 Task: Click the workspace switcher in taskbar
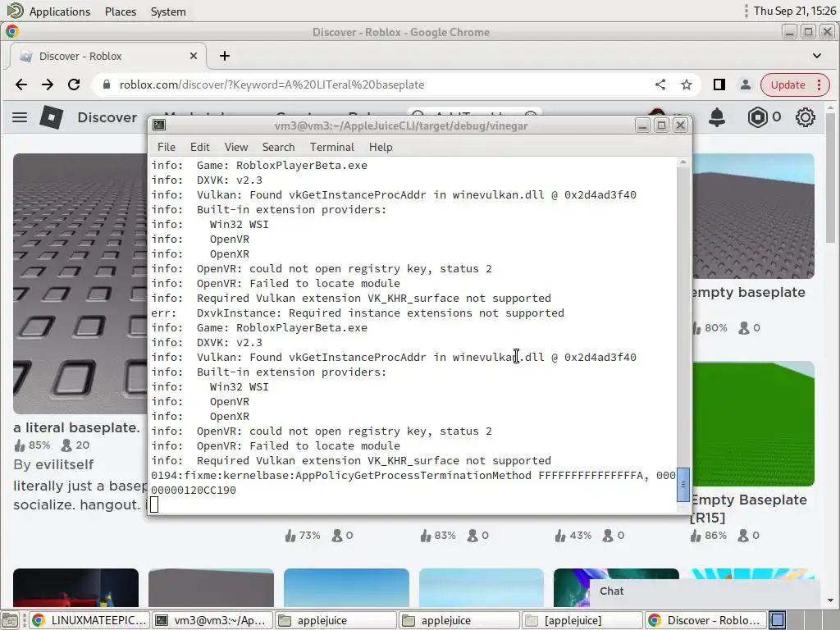coord(778,620)
